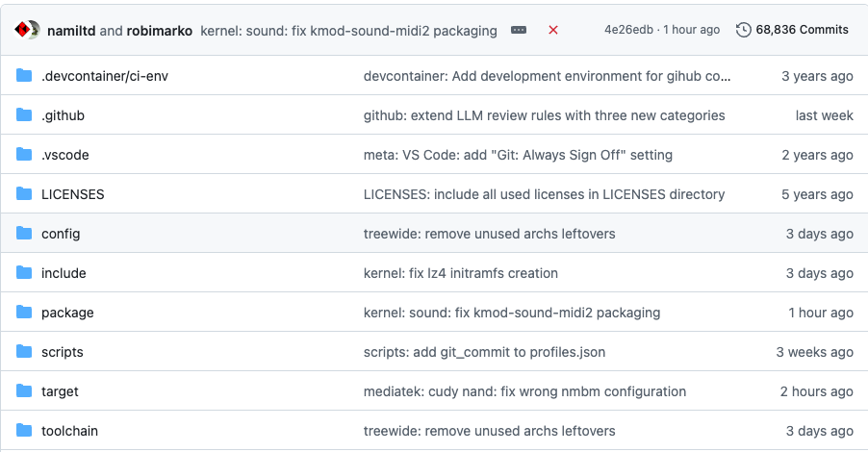Open commit 'devcontainer: Add development environment'
Viewport: 868px width, 452px height.
point(547,76)
